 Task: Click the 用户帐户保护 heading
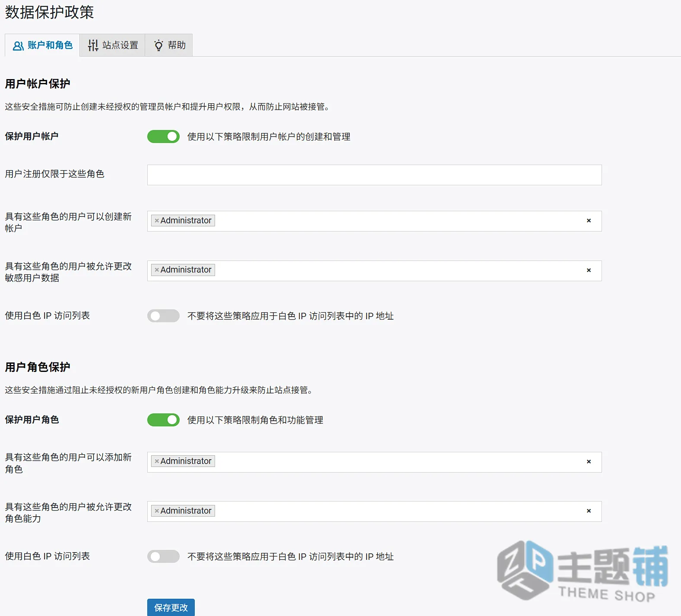pos(38,84)
